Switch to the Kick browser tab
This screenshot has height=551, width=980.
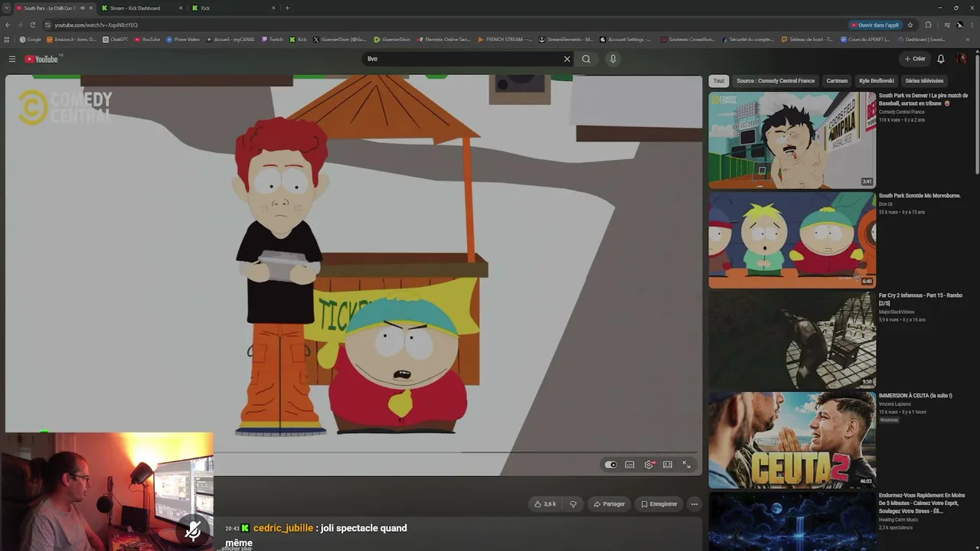tap(233, 8)
